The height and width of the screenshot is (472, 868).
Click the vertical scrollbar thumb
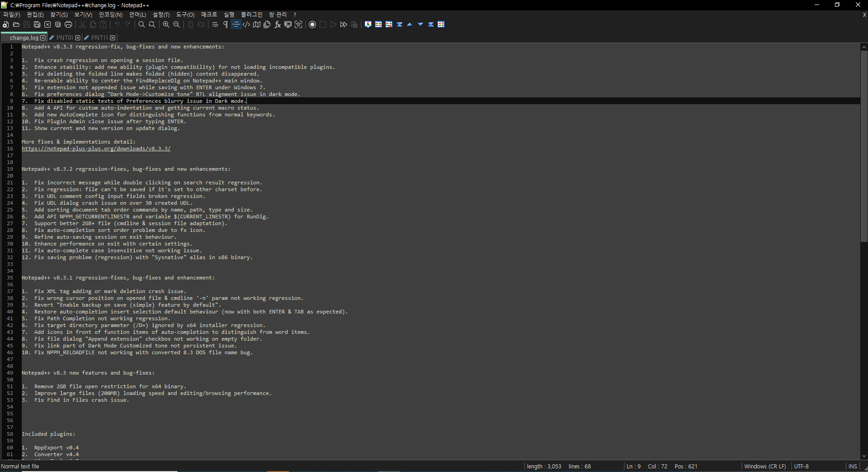coord(864,146)
